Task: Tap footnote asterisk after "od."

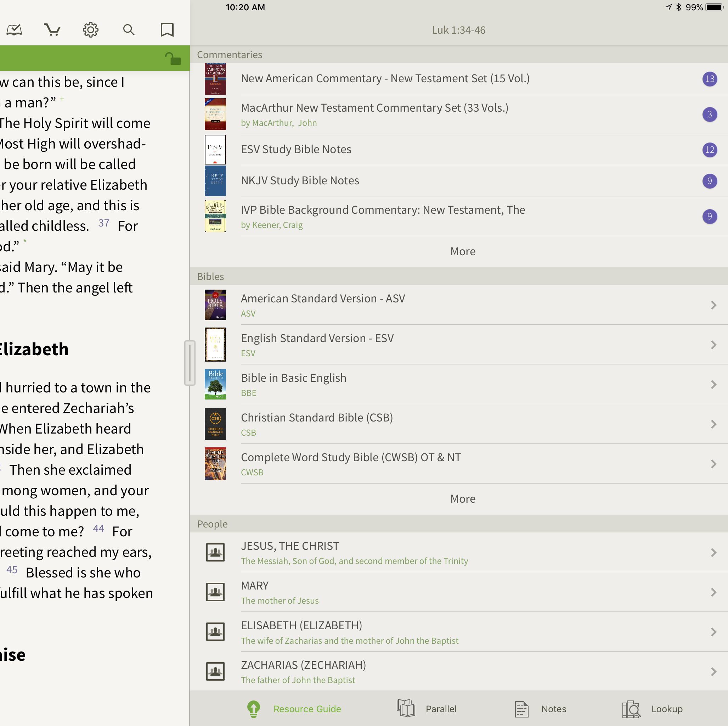Action: pyautogui.click(x=25, y=241)
